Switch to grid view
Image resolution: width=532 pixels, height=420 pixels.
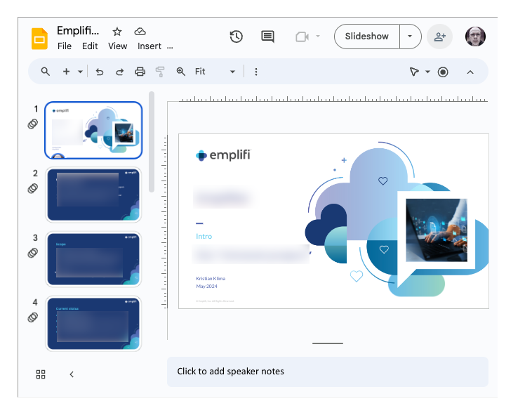(41, 374)
